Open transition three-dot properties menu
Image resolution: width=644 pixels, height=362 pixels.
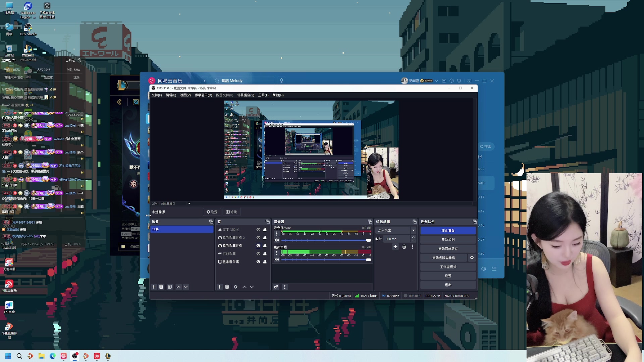[x=413, y=247]
